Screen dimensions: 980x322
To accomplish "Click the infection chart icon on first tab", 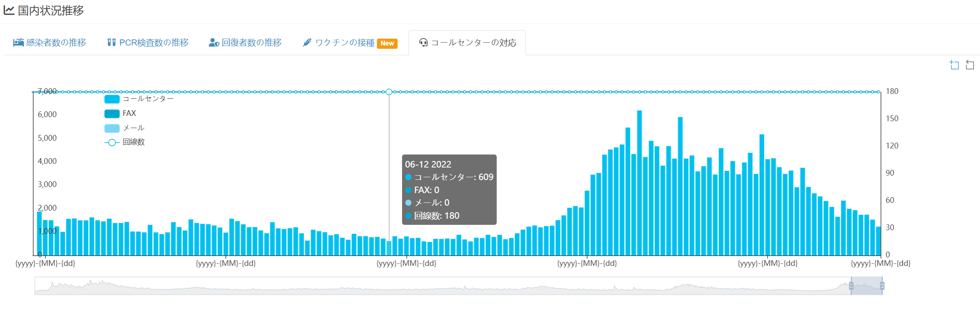I will pyautogui.click(x=18, y=43).
